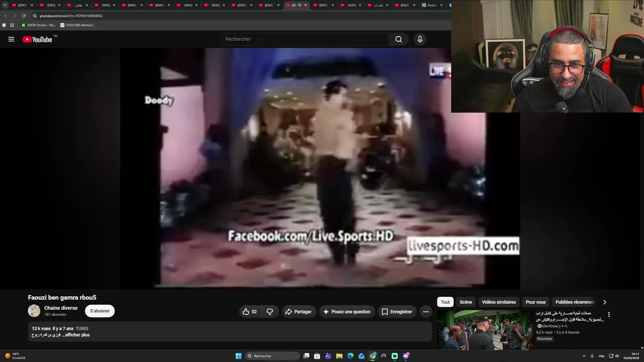This screenshot has height=362, width=644.
Task: Select the Pour vous filter chip
Action: (x=535, y=302)
